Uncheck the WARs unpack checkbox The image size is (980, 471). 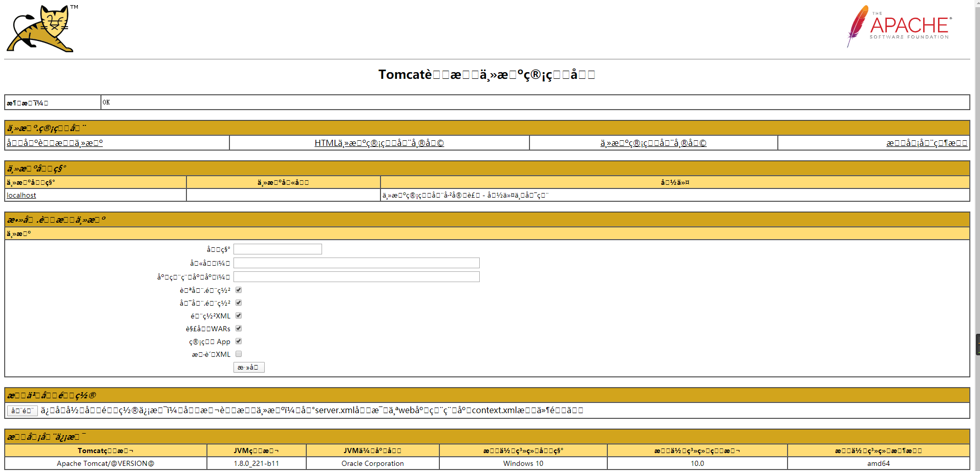(239, 329)
